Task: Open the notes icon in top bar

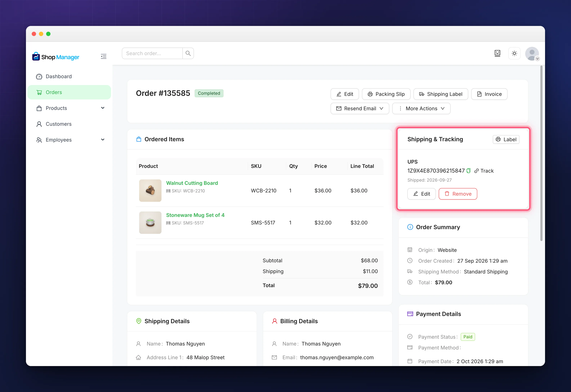Action: point(497,53)
